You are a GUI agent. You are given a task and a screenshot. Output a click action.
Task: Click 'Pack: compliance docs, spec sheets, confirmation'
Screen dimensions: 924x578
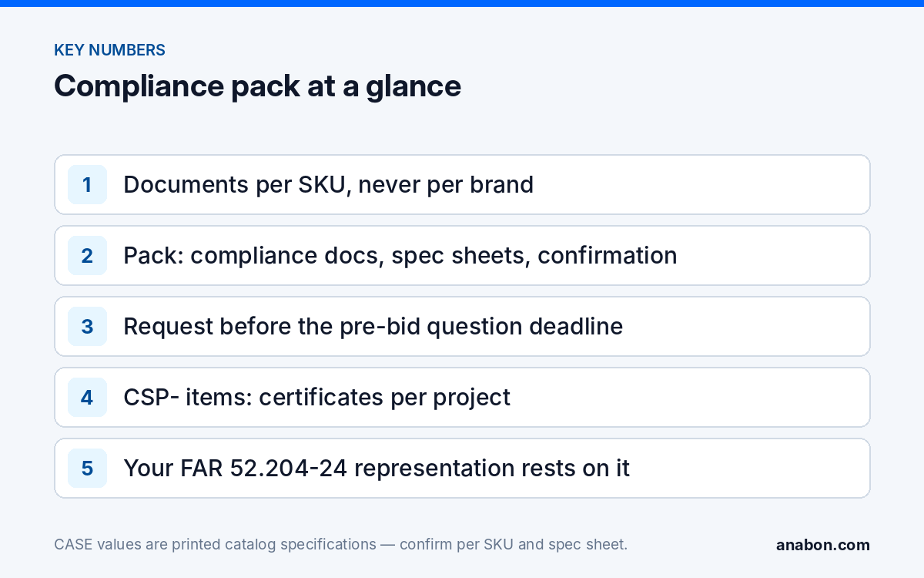click(400, 256)
